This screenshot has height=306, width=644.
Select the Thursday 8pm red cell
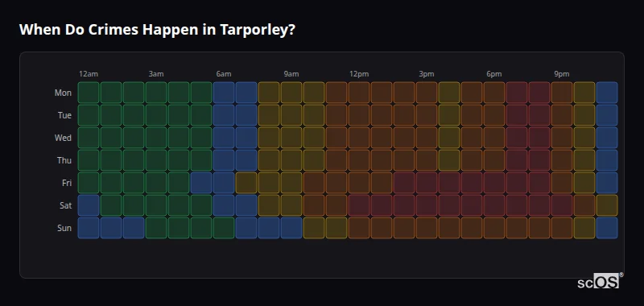click(x=539, y=160)
